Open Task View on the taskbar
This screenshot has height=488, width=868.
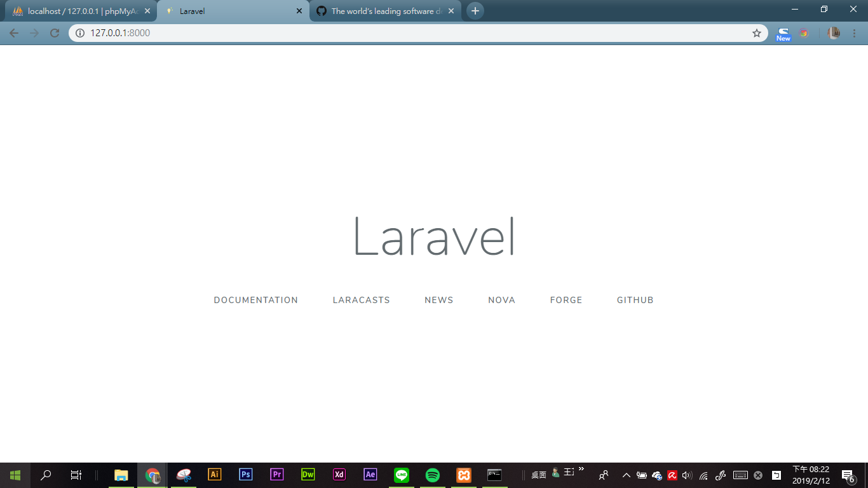pos(76,475)
